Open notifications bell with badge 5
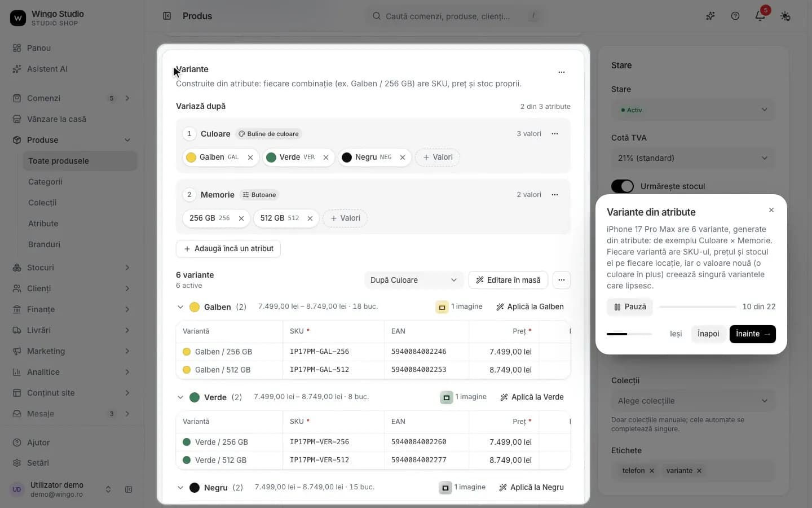 (x=760, y=16)
